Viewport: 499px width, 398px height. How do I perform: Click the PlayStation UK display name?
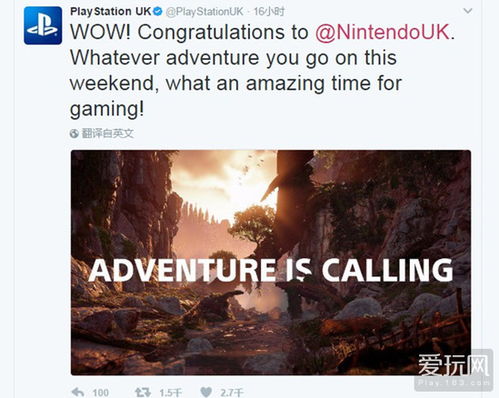[110, 11]
